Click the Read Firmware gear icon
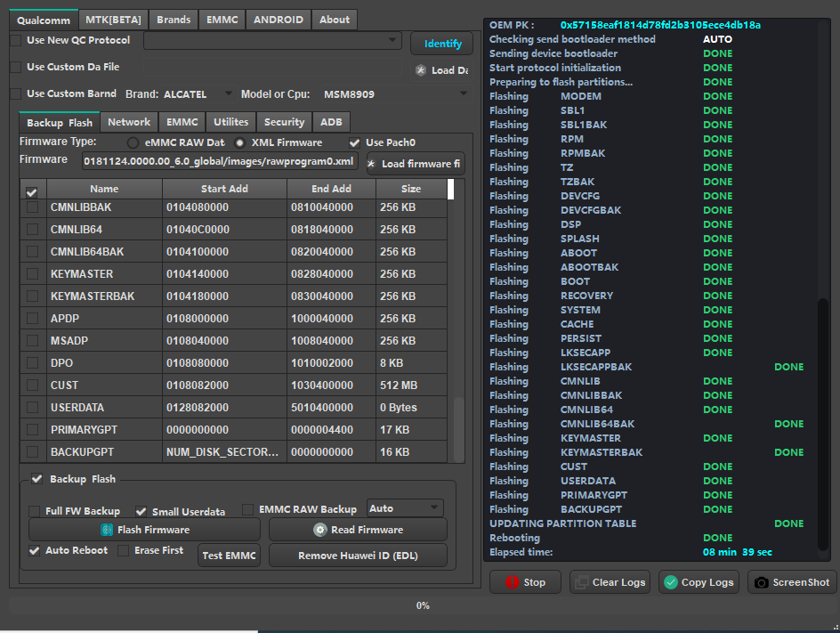 (x=320, y=530)
